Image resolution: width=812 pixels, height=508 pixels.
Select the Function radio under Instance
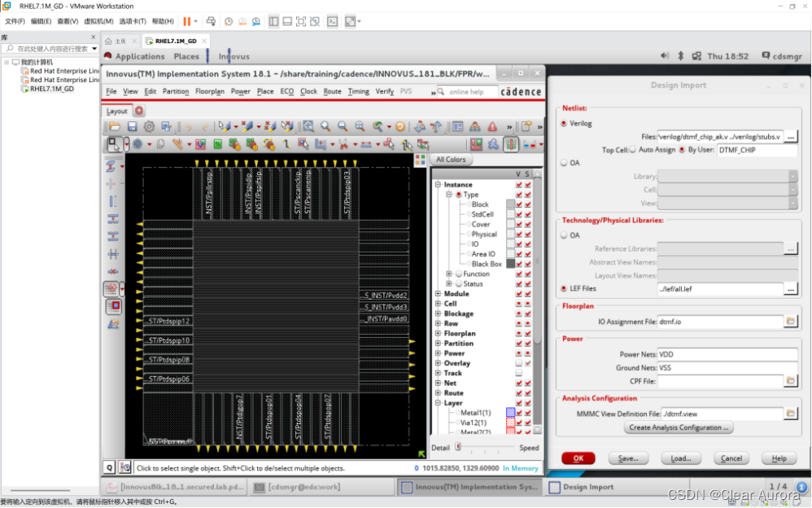(x=459, y=274)
